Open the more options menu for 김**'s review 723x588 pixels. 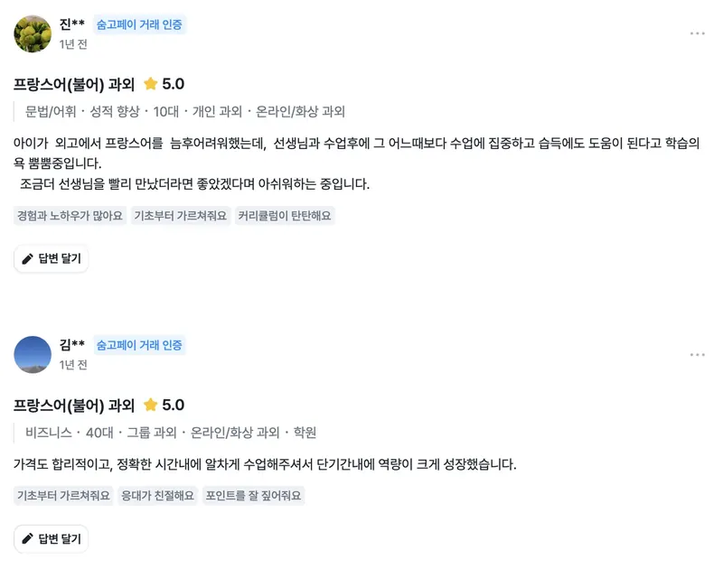coord(697,355)
